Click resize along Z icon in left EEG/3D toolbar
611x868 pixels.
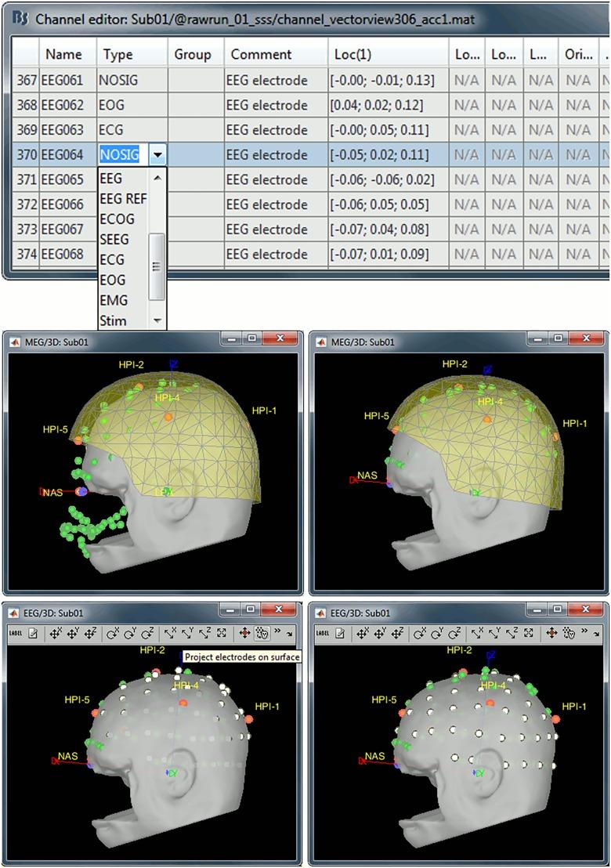204,633
